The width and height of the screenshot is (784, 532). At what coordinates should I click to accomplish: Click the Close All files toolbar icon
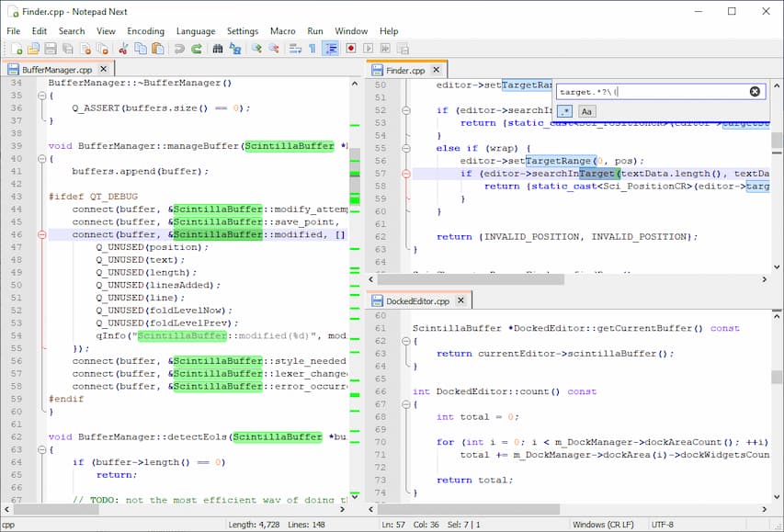(103, 49)
